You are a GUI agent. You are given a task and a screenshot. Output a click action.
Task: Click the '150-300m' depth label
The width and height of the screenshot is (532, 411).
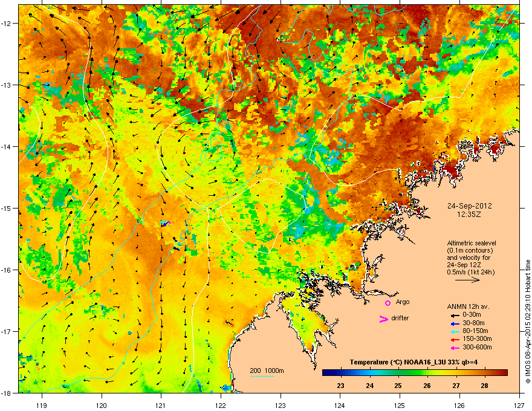477,338
